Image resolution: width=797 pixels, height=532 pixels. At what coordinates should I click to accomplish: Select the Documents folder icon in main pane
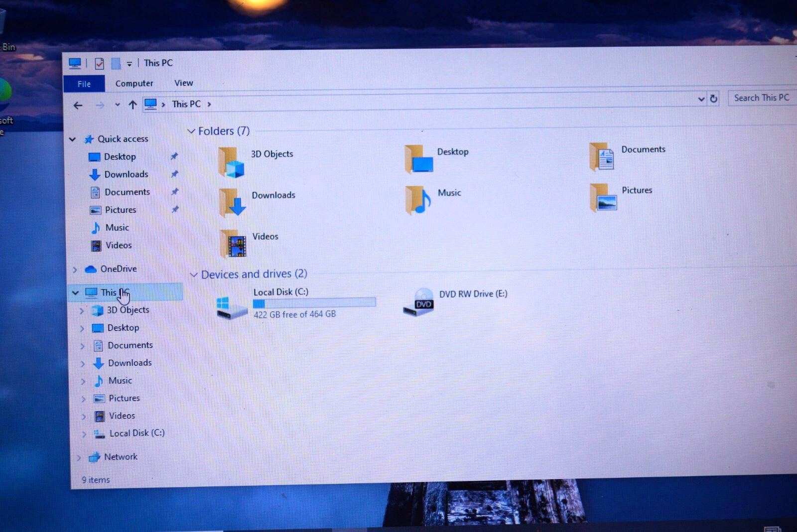click(x=602, y=156)
